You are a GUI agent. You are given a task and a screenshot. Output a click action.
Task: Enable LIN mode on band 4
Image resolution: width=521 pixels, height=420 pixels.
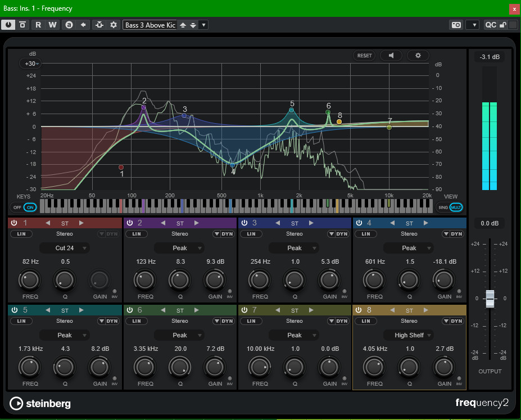365,234
